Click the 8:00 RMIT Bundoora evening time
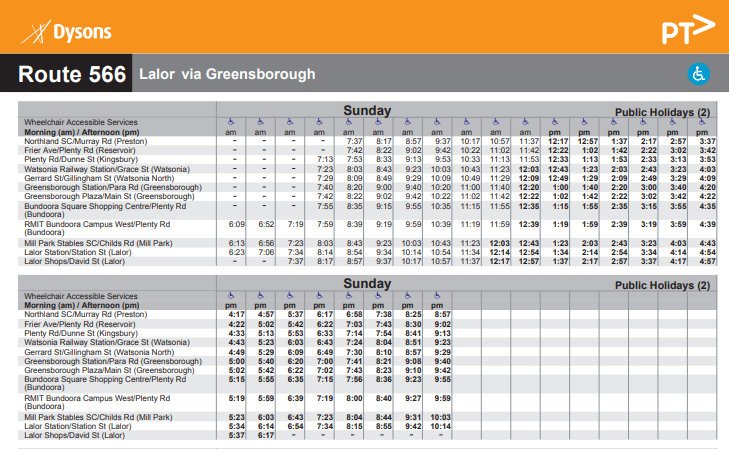The image size is (729, 449). [x=355, y=398]
